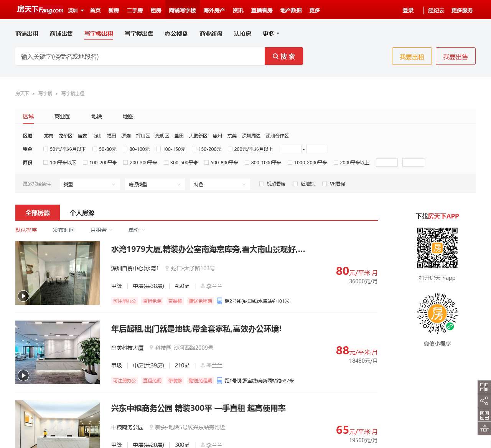Click the location pin beside 科技园-沙河西路2009号
Screen dimensions: 491x448
tap(152, 348)
